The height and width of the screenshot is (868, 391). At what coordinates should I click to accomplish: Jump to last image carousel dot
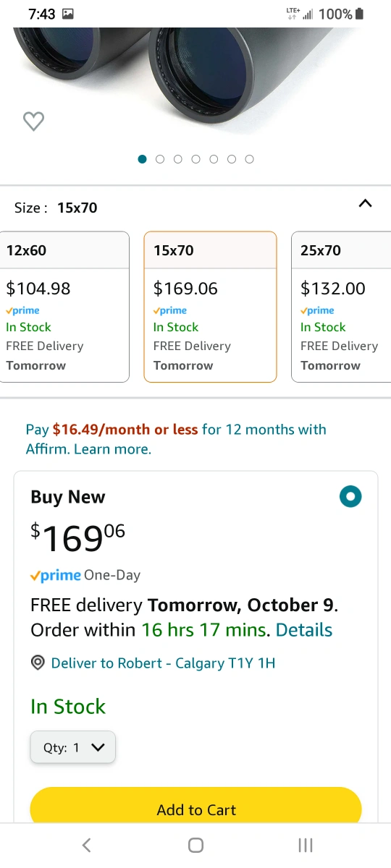click(x=249, y=159)
